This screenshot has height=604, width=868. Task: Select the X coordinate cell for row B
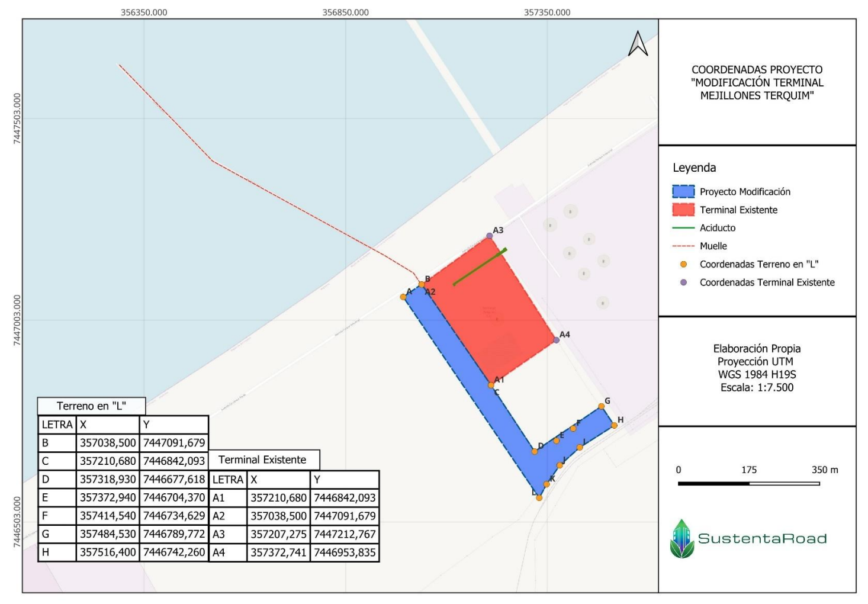coord(108,443)
